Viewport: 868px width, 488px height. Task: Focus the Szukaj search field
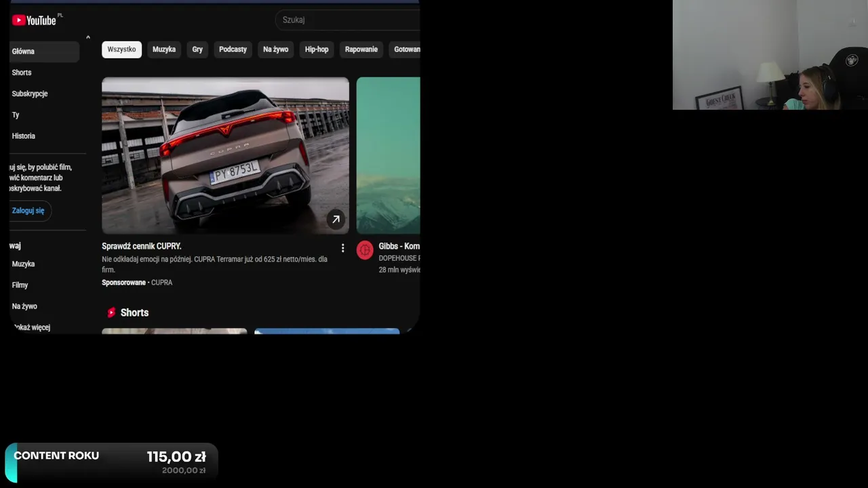click(x=348, y=20)
